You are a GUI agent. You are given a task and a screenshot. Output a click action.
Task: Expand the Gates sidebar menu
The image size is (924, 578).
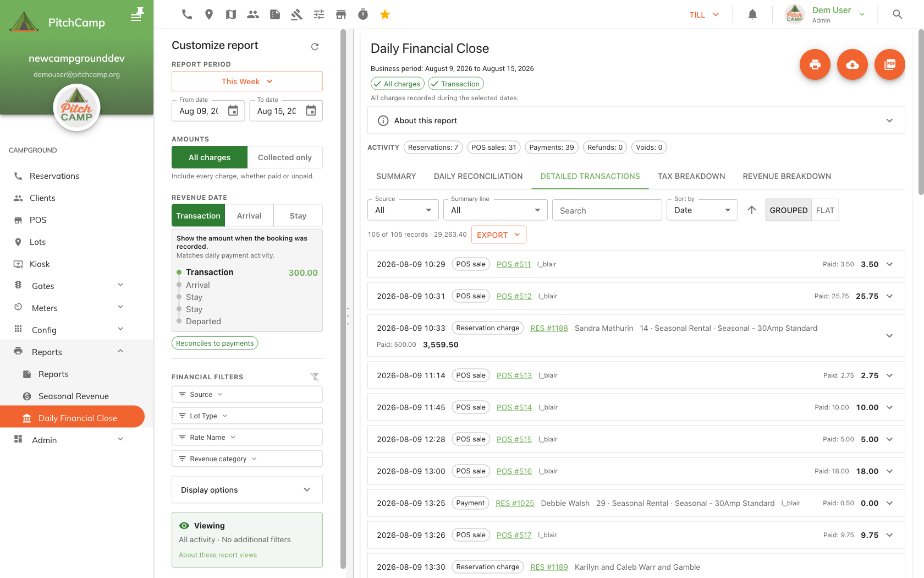[x=72, y=286]
